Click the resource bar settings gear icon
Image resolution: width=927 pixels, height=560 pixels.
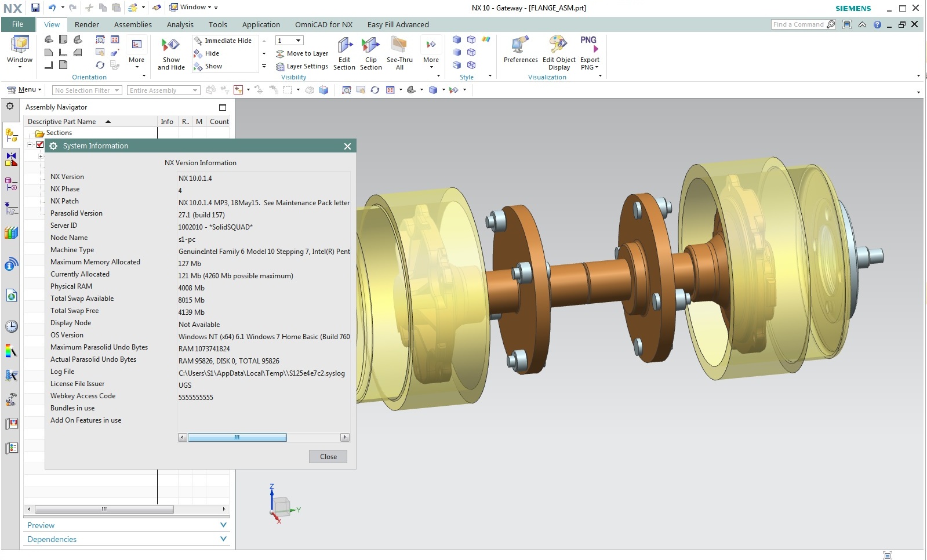tap(10, 106)
